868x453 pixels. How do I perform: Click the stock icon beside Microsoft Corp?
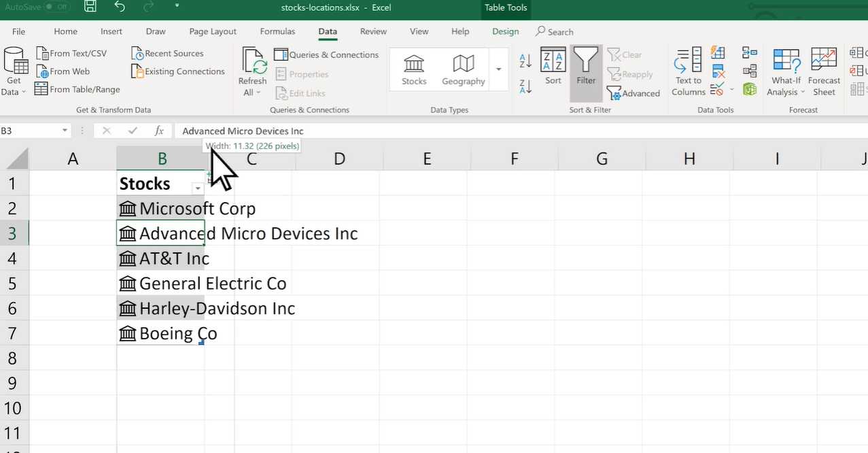(127, 208)
